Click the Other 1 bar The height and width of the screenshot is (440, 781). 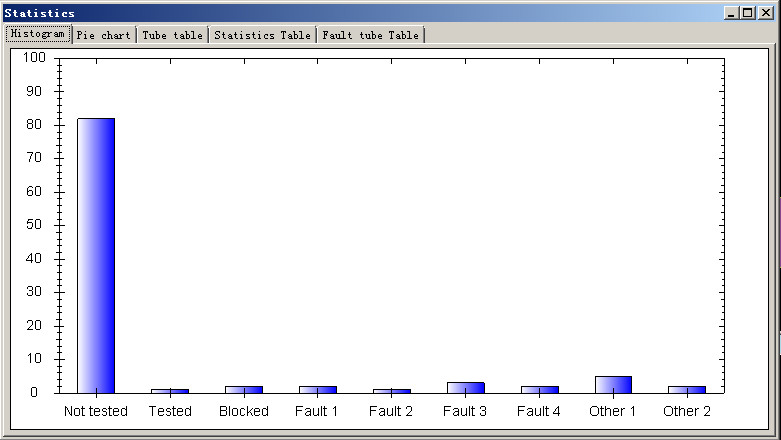[x=613, y=385]
